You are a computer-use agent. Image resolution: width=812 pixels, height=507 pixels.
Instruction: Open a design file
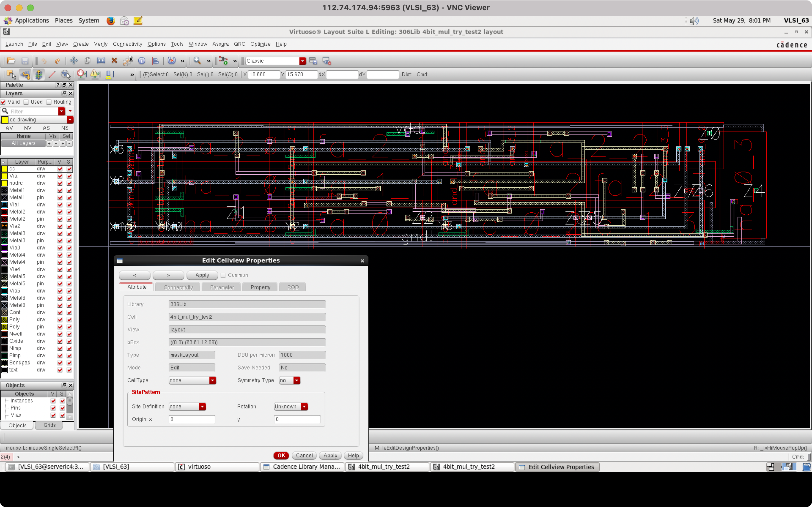point(11,61)
